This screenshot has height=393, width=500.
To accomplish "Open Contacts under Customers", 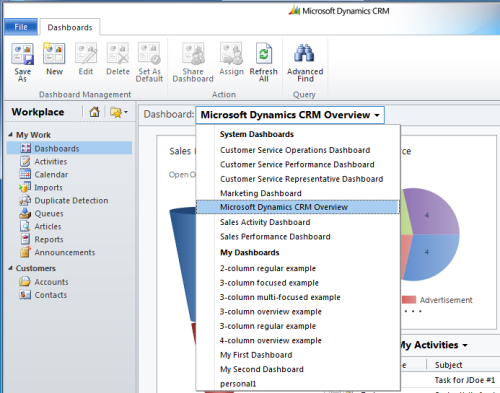I will (51, 295).
